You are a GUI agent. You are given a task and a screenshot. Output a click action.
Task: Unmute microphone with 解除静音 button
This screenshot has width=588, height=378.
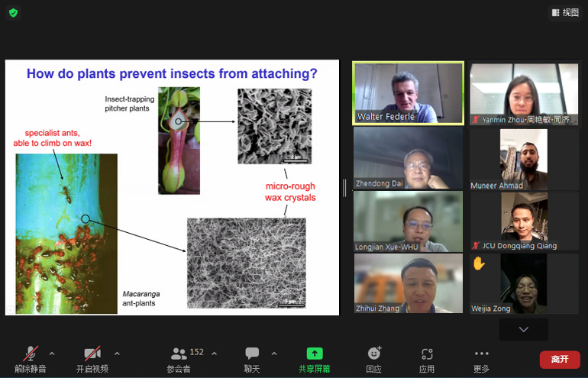(x=31, y=359)
